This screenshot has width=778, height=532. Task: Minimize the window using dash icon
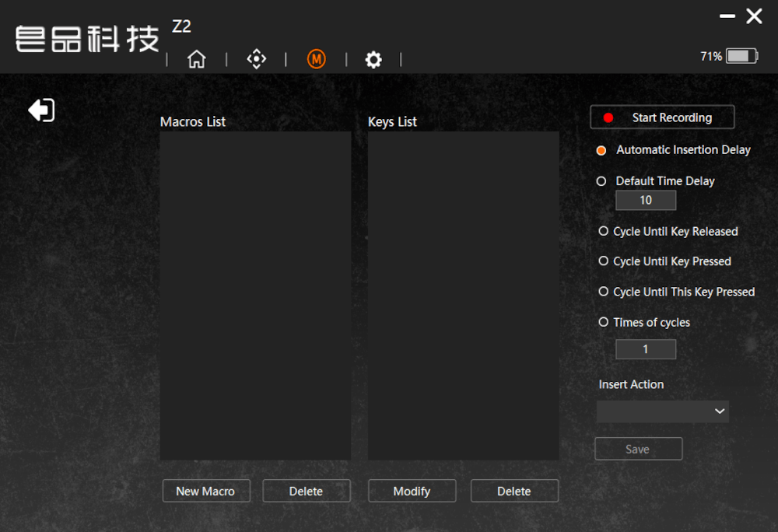tap(727, 16)
